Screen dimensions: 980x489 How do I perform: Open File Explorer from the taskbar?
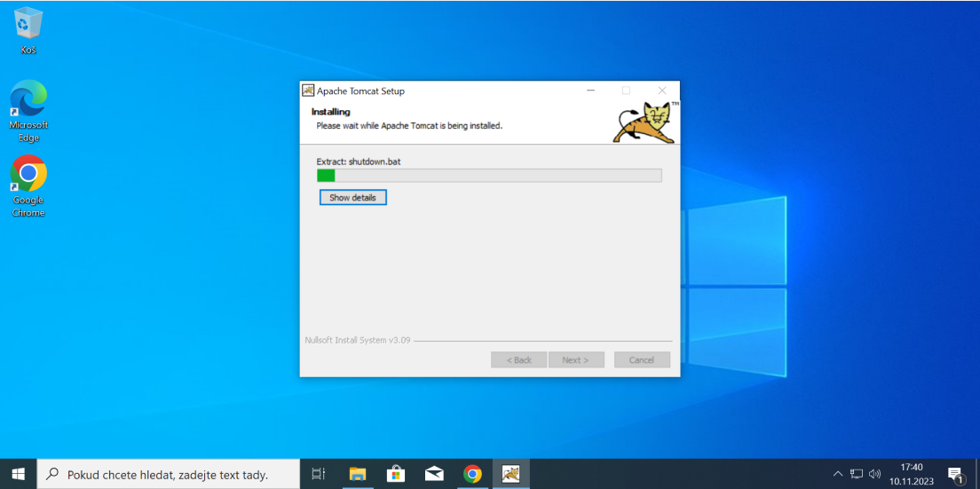[358, 474]
